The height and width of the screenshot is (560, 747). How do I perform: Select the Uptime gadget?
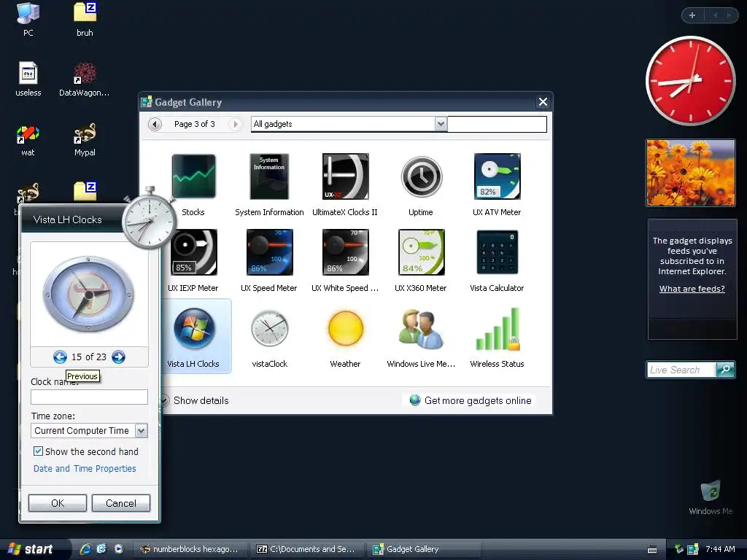click(421, 184)
